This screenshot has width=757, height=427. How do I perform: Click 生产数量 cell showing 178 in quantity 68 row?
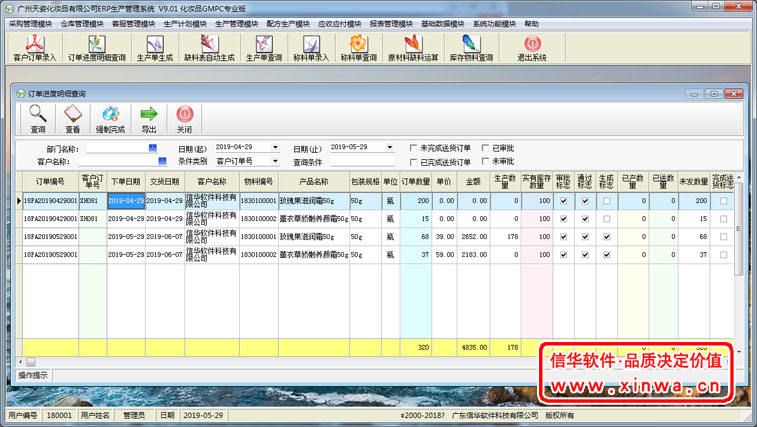point(505,237)
